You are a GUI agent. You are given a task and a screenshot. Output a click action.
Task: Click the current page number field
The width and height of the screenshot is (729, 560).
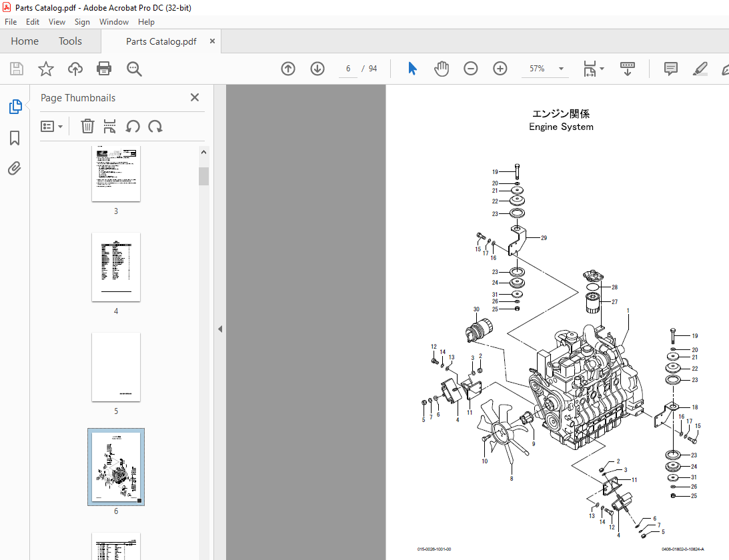point(348,69)
